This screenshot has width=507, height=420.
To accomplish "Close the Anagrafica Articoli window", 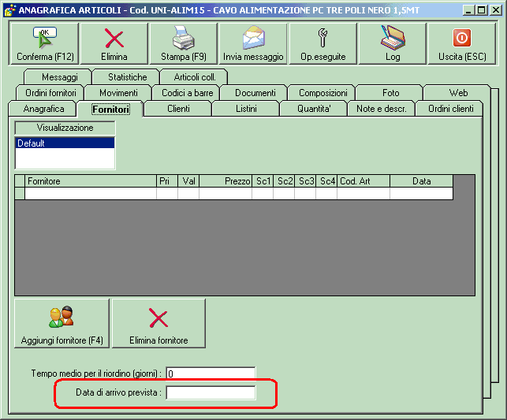I will (495, 10).
